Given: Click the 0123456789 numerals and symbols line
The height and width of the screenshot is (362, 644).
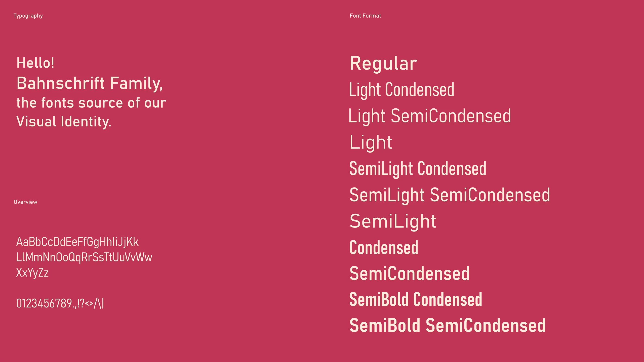Looking at the screenshot, I should point(60,303).
